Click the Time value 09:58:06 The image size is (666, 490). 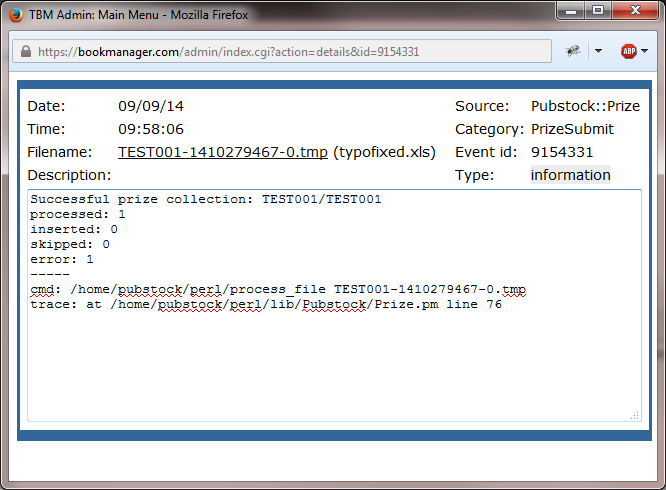[150, 129]
